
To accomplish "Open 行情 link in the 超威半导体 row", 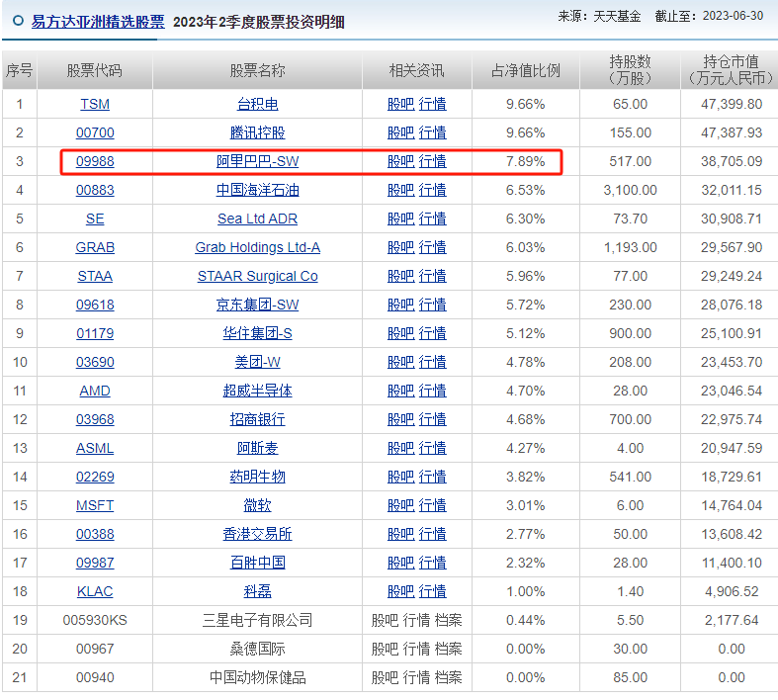I will pyautogui.click(x=433, y=392).
